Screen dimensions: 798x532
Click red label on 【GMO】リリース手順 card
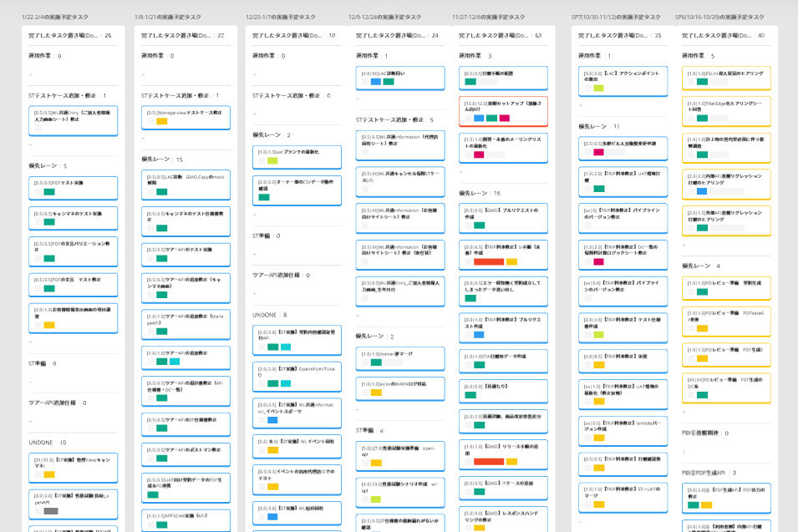[488, 461]
